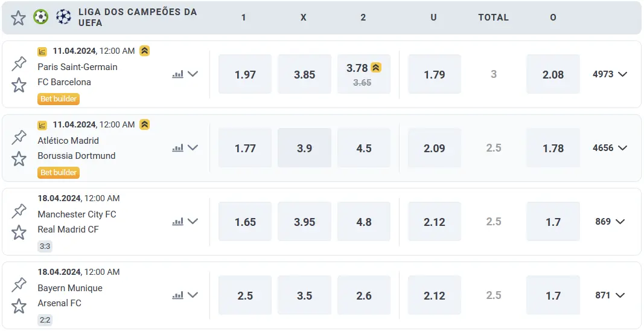Viewport: 644px width, 331px height.
Task: Open chevron dropdown beside Atlético Madrid stats icon
Action: pyautogui.click(x=193, y=147)
